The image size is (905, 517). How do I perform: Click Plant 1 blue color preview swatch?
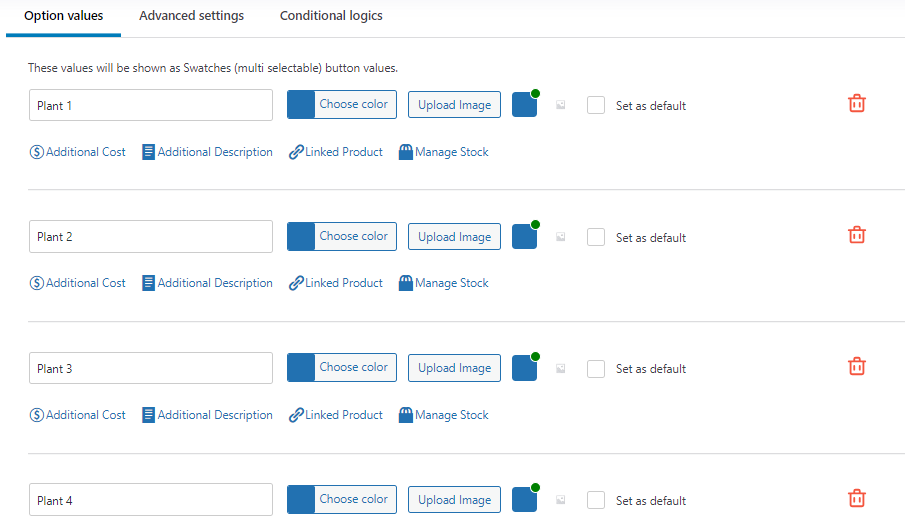pos(524,105)
